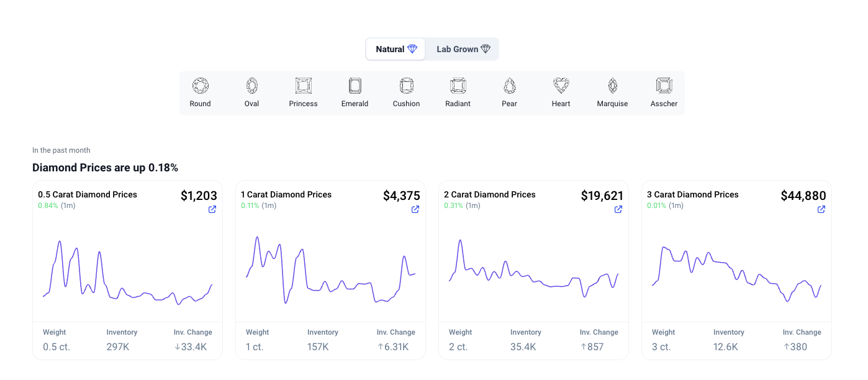868x380 pixels.
Task: Choose the Marquise shape icon
Action: pyautogui.click(x=613, y=86)
